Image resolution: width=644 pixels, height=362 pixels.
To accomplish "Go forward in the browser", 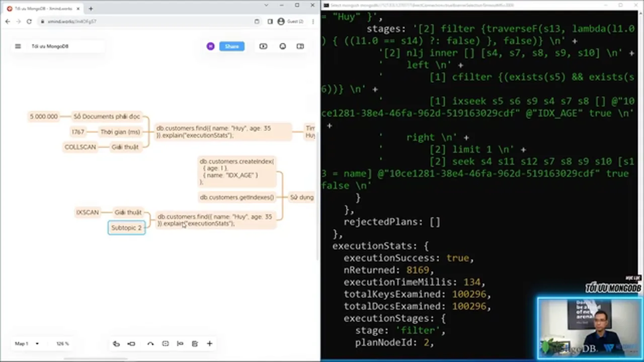I will pyautogui.click(x=18, y=22).
